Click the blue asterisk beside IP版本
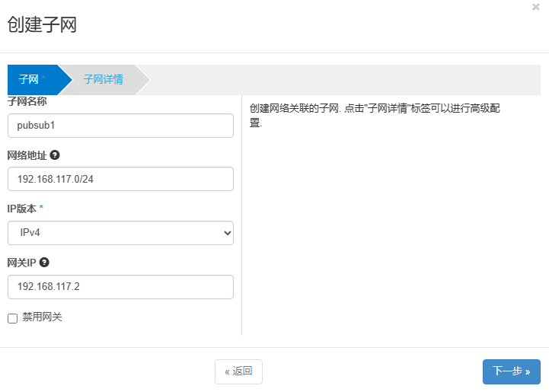 click(x=41, y=208)
